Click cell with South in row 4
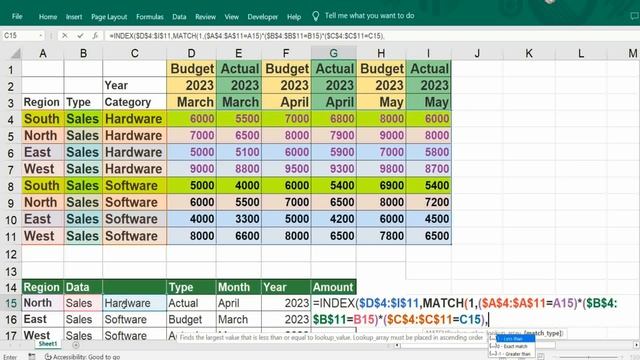Viewport: 640px width, 360px height. pos(42,119)
